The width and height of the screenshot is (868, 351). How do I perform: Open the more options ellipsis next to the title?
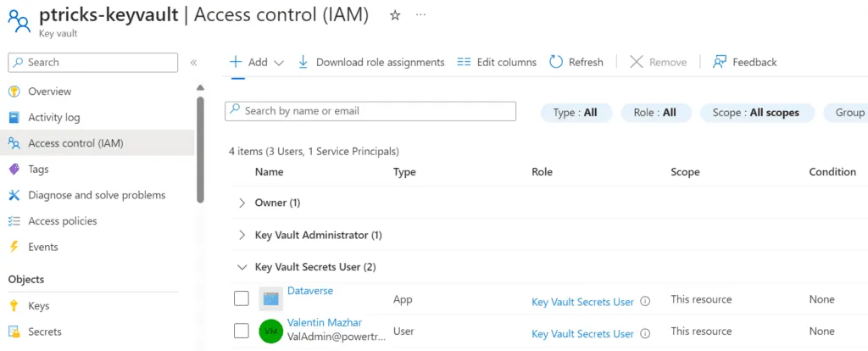click(420, 15)
